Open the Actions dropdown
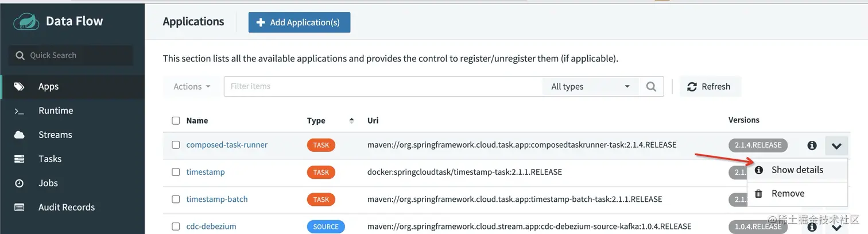The width and height of the screenshot is (868, 234). [x=192, y=87]
